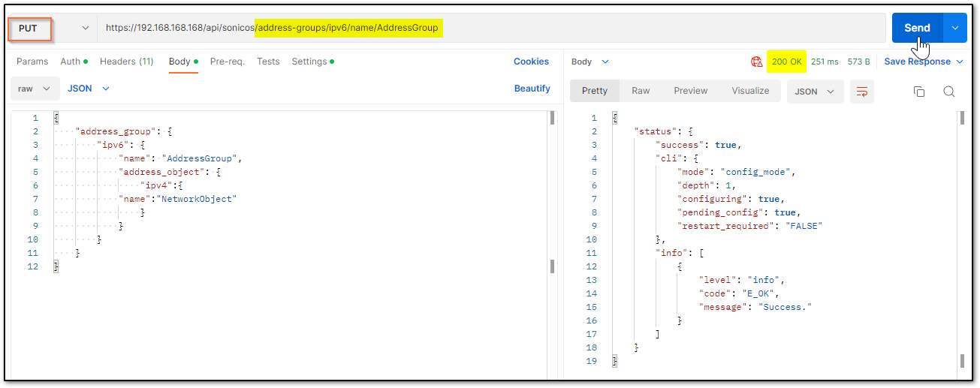980x388 pixels.
Task: Open the request JSON format dropdown
Action: click(89, 89)
